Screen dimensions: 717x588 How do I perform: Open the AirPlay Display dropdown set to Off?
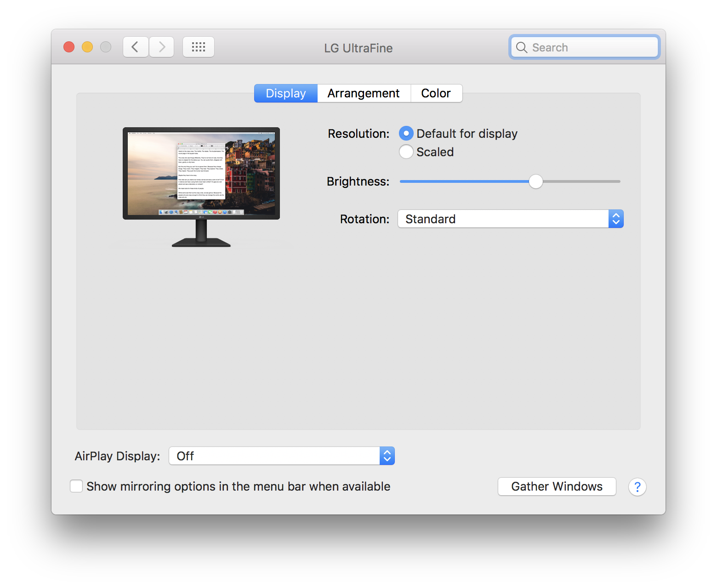(282, 456)
